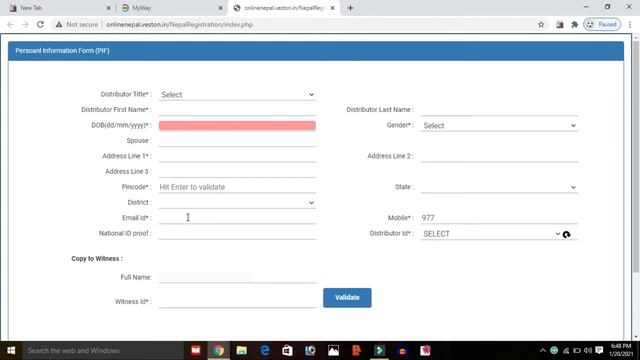Click the Email Id field
This screenshot has width=640, height=360.
coord(237,218)
